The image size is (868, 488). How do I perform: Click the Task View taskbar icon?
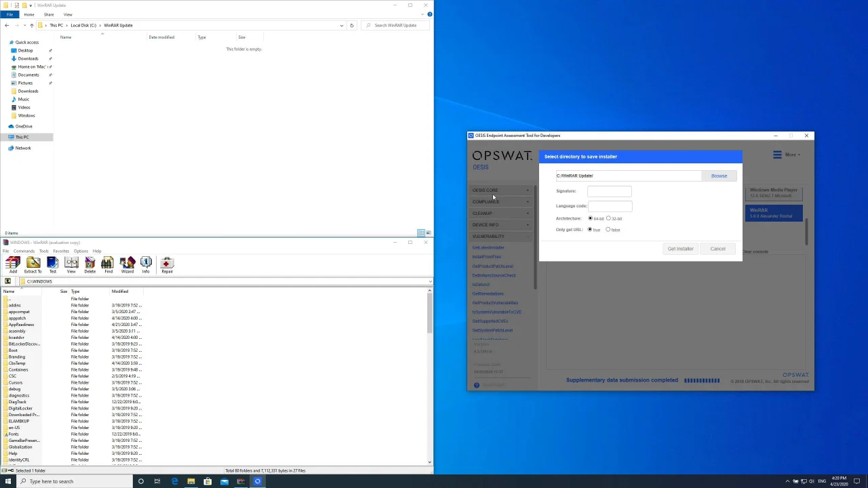157,481
